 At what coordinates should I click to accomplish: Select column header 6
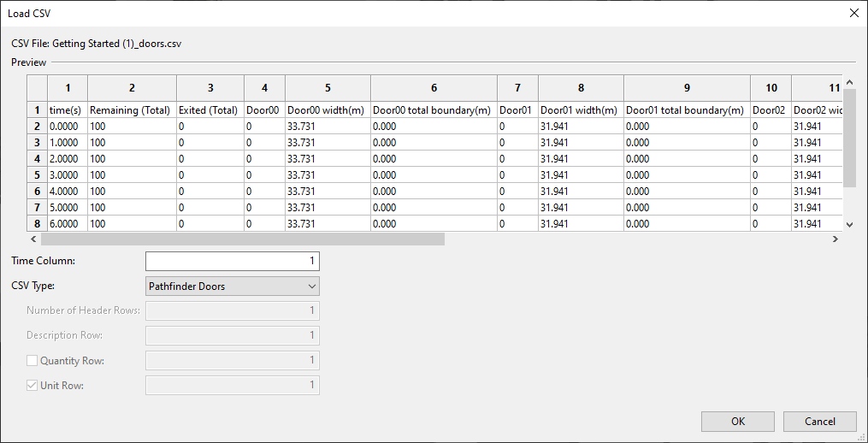434,88
